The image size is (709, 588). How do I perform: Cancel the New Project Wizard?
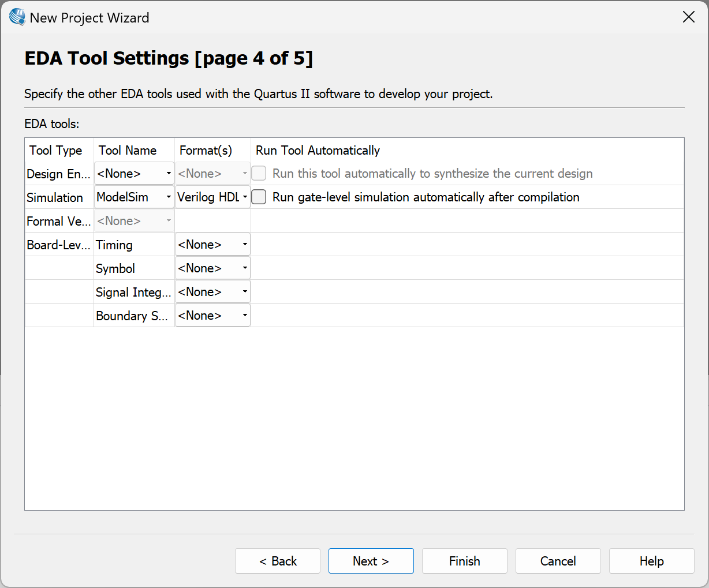point(558,561)
